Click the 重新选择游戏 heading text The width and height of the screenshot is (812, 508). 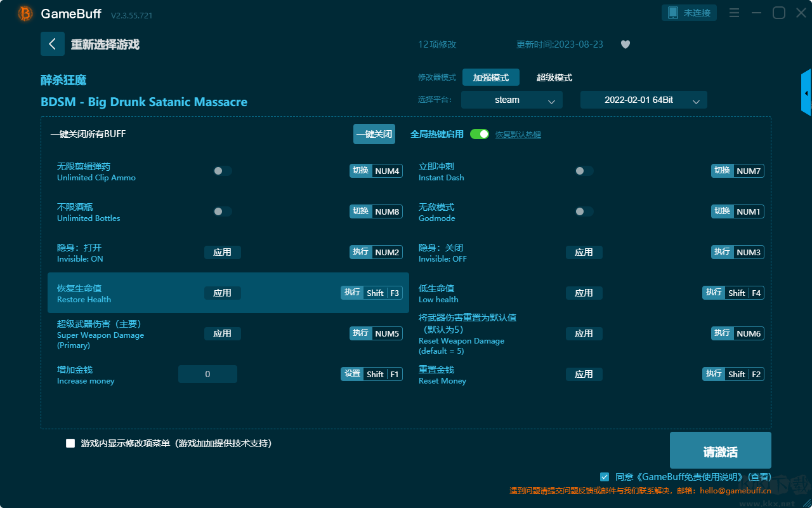click(105, 44)
